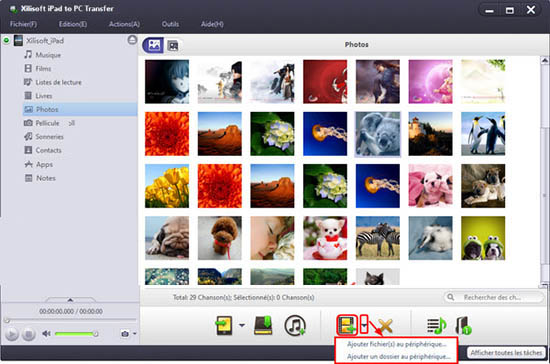
Task: Select the pink blanket puppy thumbnail
Action: [x=430, y=186]
